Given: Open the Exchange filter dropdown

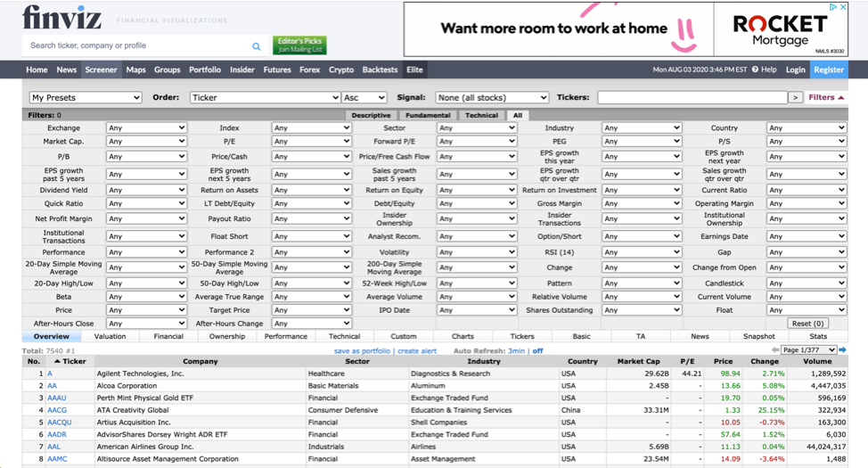Looking at the screenshot, I should click(x=146, y=128).
